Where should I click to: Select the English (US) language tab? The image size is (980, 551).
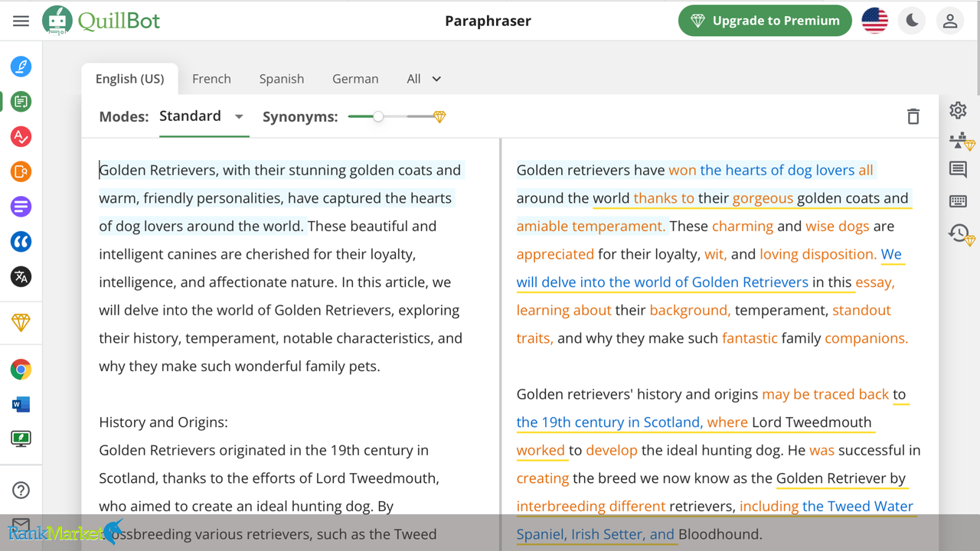point(129,79)
